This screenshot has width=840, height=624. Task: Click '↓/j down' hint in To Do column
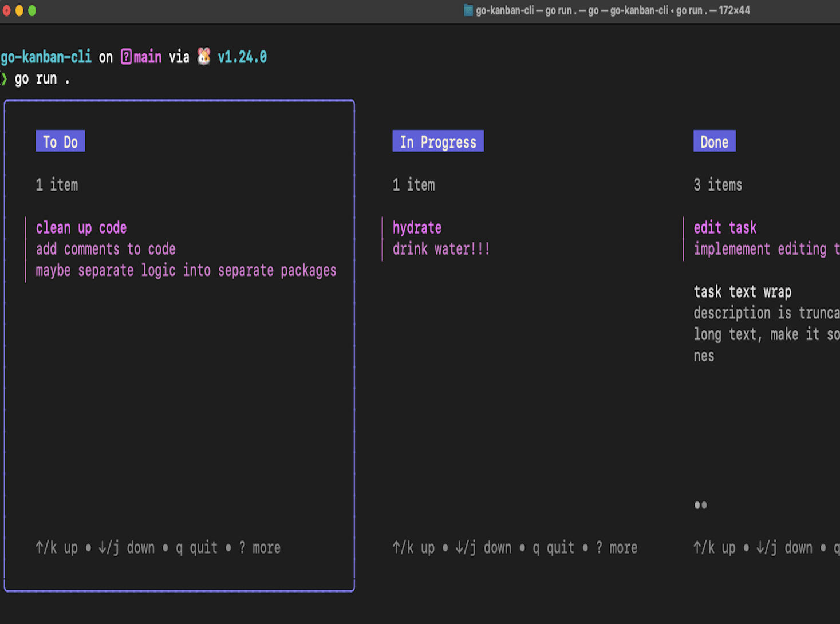pos(127,548)
